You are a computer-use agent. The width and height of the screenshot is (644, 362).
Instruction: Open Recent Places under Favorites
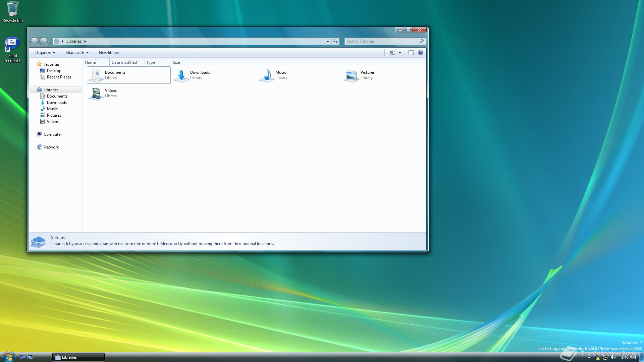(59, 77)
